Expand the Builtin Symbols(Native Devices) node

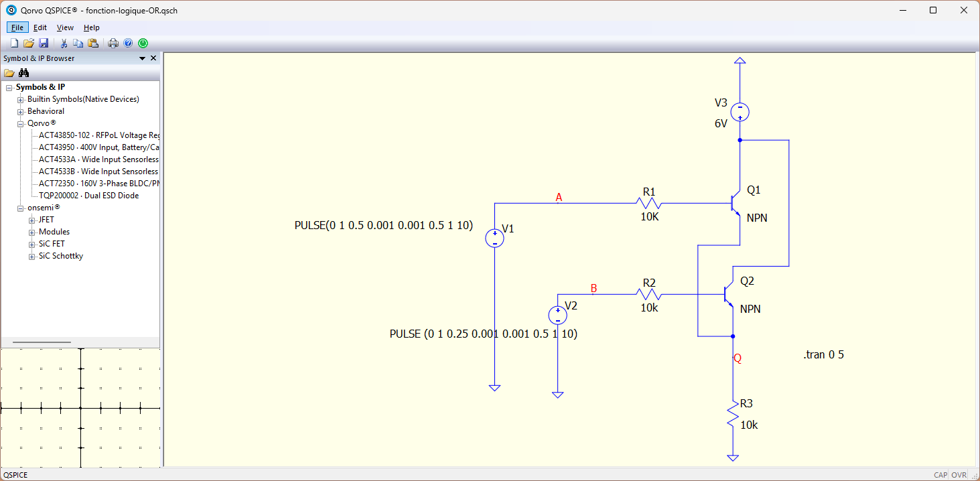pos(21,99)
